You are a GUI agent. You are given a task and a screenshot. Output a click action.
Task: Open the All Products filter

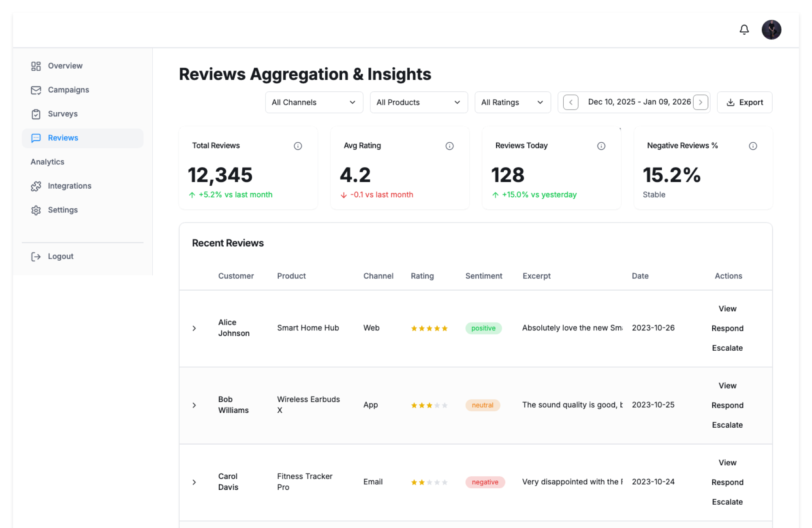[x=418, y=102]
